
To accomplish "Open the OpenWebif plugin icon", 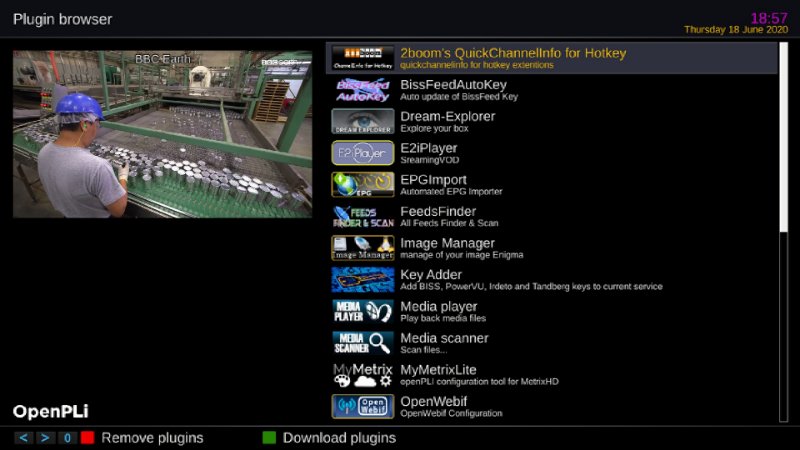I will click(x=363, y=406).
